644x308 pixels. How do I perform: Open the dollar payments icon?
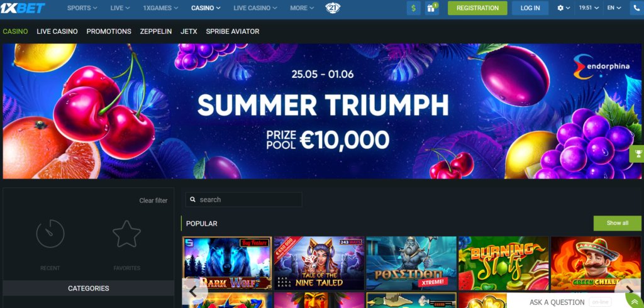pyautogui.click(x=414, y=8)
